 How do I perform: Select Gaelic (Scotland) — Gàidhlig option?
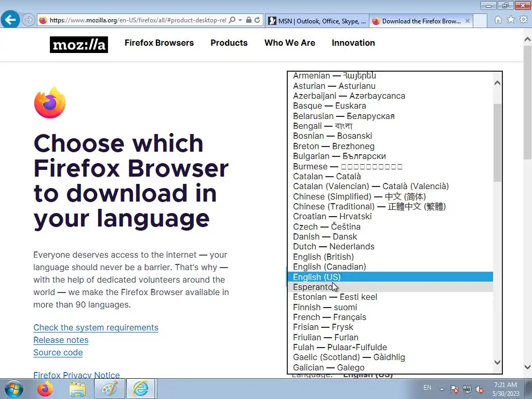[390, 357]
